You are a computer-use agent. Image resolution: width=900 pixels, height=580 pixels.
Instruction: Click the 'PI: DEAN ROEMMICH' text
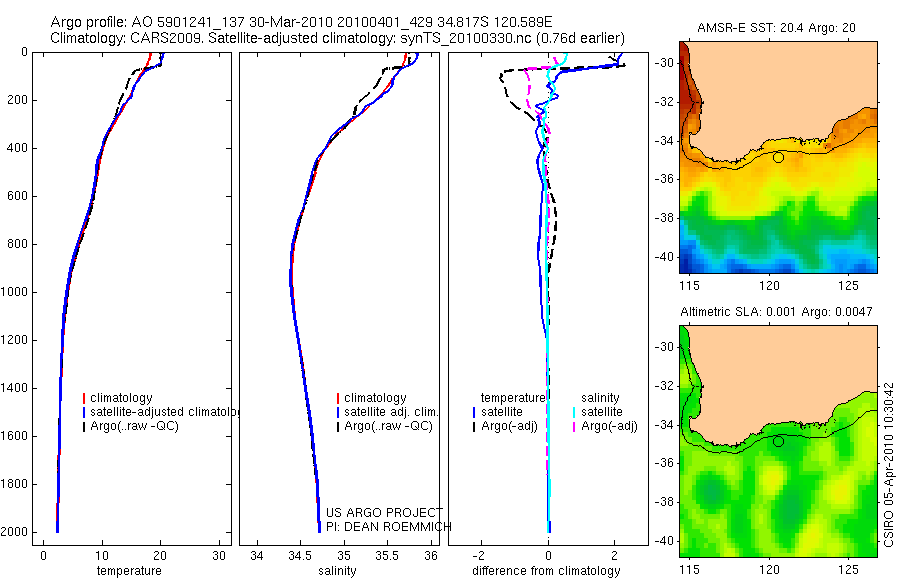click(x=389, y=527)
